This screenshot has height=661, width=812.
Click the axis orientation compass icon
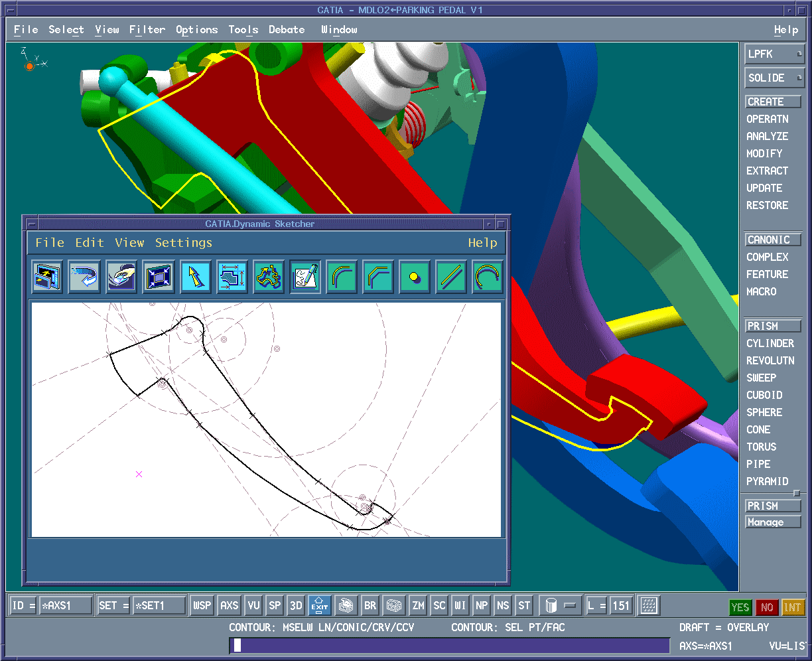click(x=32, y=60)
